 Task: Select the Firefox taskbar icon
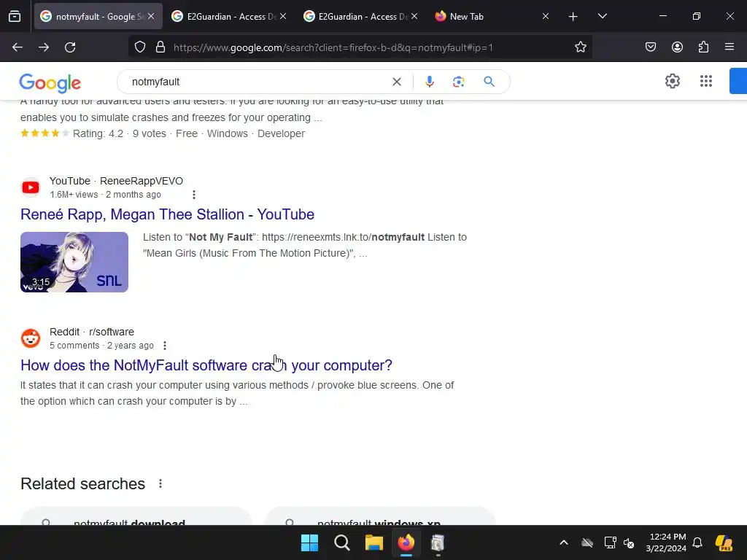tap(406, 542)
